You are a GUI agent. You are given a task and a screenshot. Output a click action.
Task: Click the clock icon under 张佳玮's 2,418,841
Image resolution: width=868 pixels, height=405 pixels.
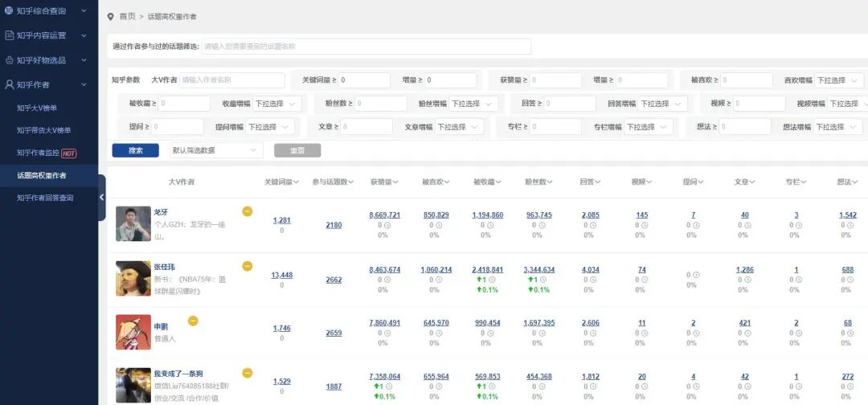(x=492, y=280)
